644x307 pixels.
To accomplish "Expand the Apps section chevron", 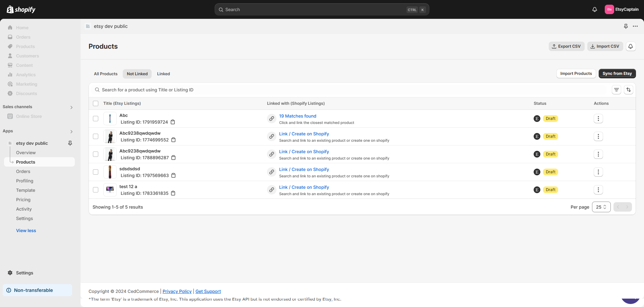I will coord(71,131).
